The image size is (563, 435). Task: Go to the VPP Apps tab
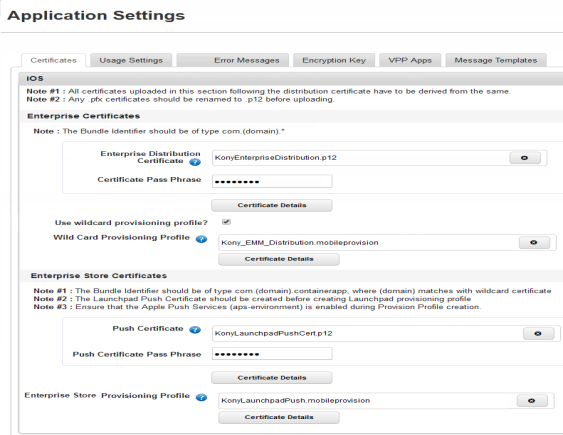[410, 60]
